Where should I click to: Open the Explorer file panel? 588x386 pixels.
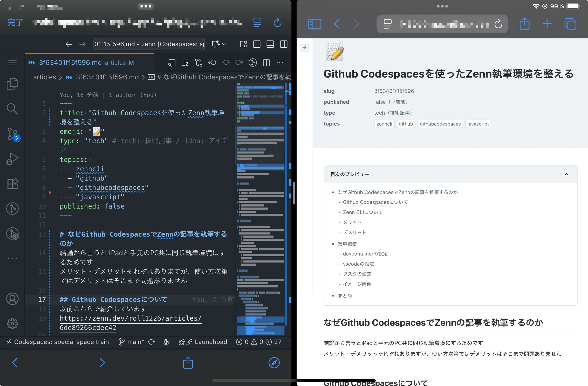pos(12,84)
